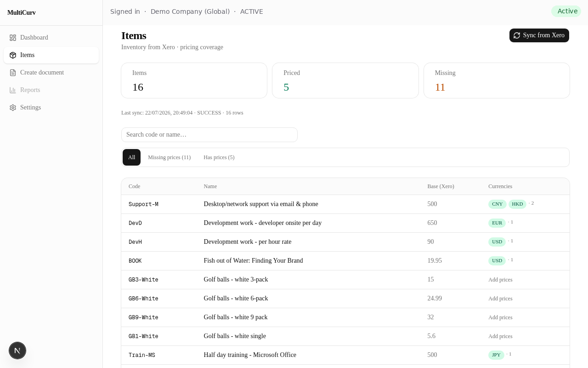Click the Last sync status line
588x368 pixels.
tap(182, 113)
